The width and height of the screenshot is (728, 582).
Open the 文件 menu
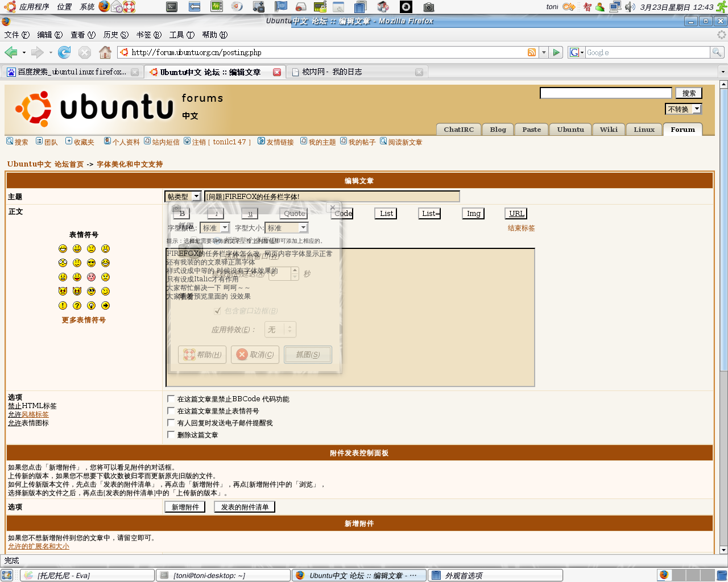(x=17, y=35)
